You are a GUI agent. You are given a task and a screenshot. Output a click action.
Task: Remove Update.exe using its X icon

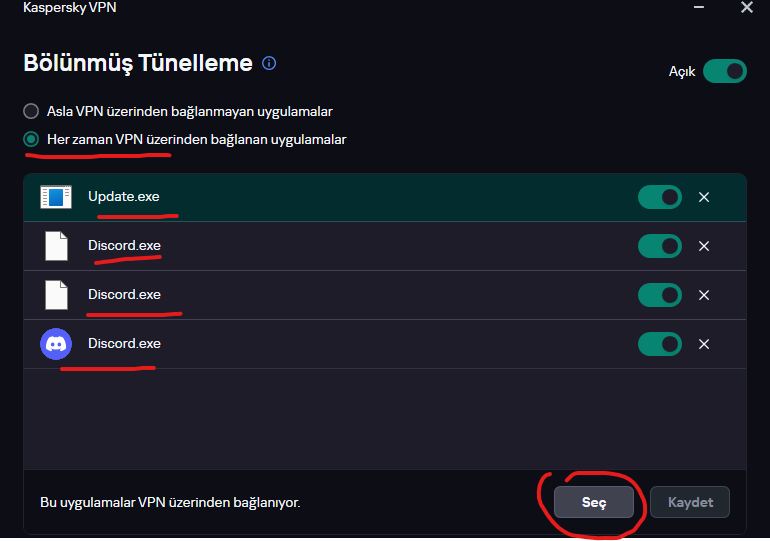(704, 197)
